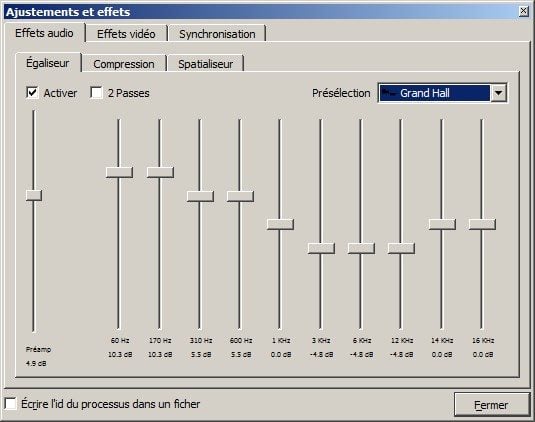Open the Présélection dropdown arrow
This screenshot has width=535, height=422.
[x=498, y=93]
